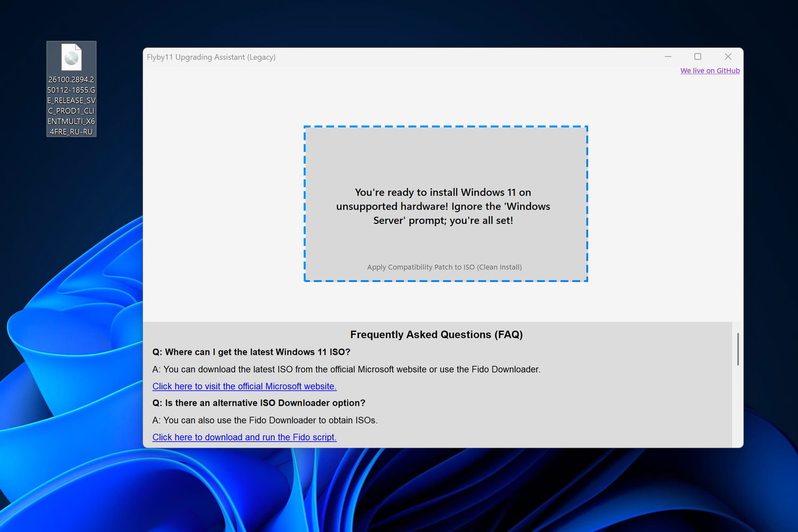The height and width of the screenshot is (532, 798).
Task: Close the Flyby11 Upgrading Assistant window
Action: point(728,56)
